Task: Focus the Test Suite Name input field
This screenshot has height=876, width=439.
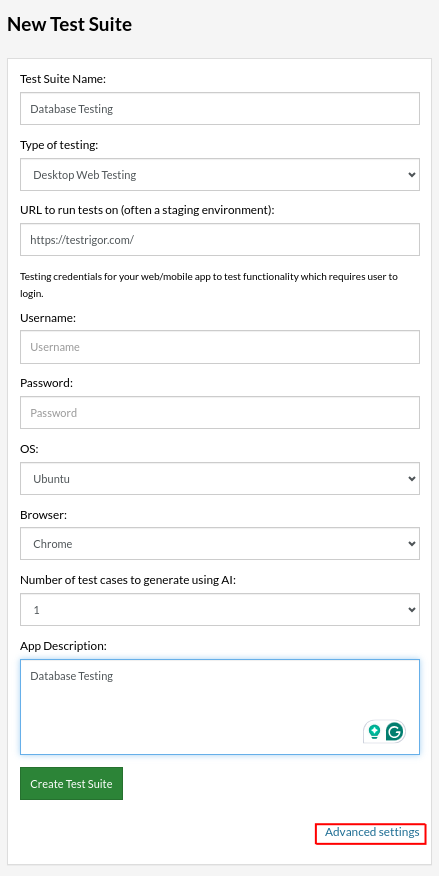Action: tap(220, 108)
